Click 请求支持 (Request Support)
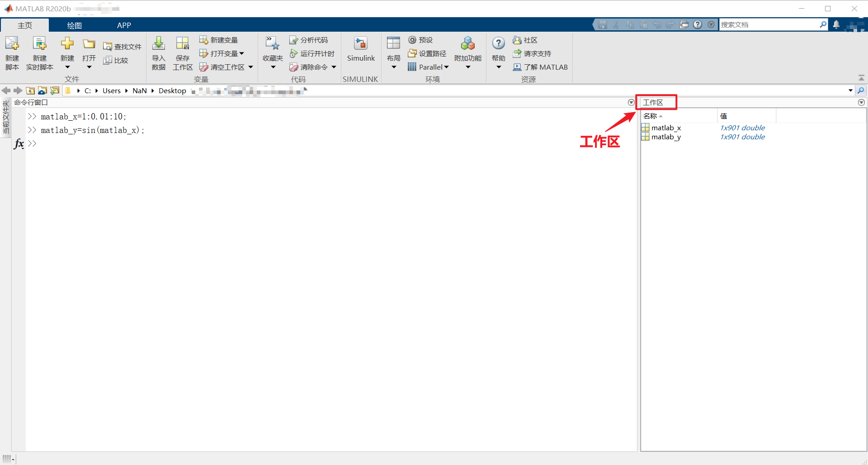 [532, 53]
